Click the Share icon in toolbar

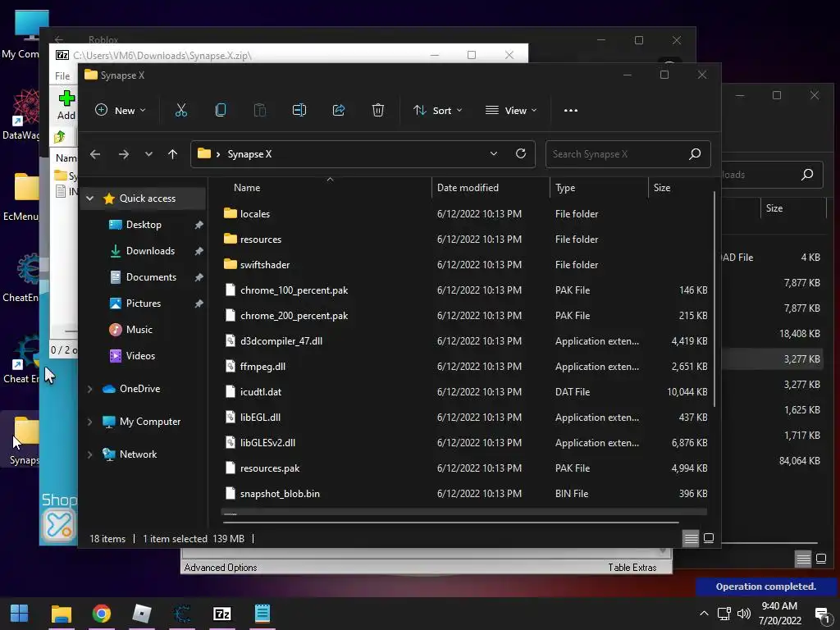339,111
